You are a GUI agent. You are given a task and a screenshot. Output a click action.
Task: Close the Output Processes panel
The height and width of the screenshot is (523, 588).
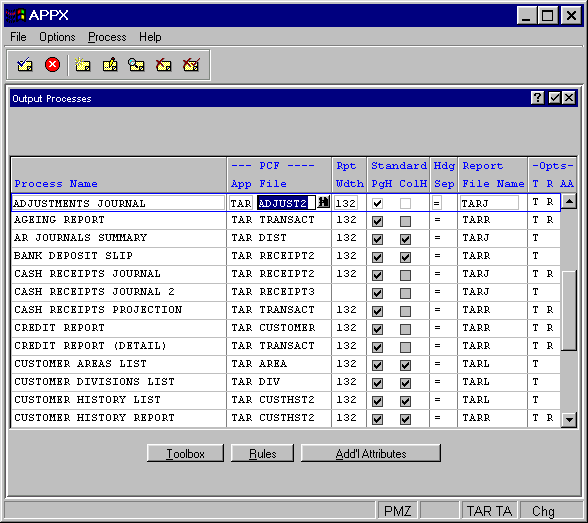[x=569, y=98]
